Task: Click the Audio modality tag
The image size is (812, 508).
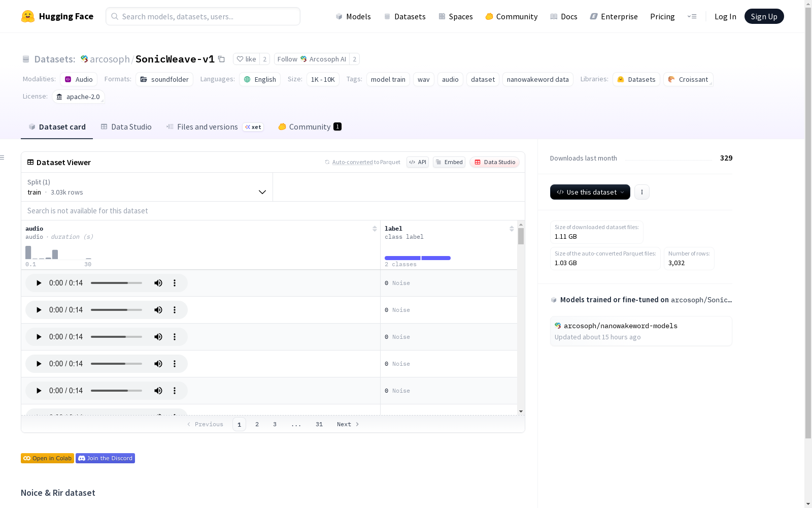Action: click(79, 79)
